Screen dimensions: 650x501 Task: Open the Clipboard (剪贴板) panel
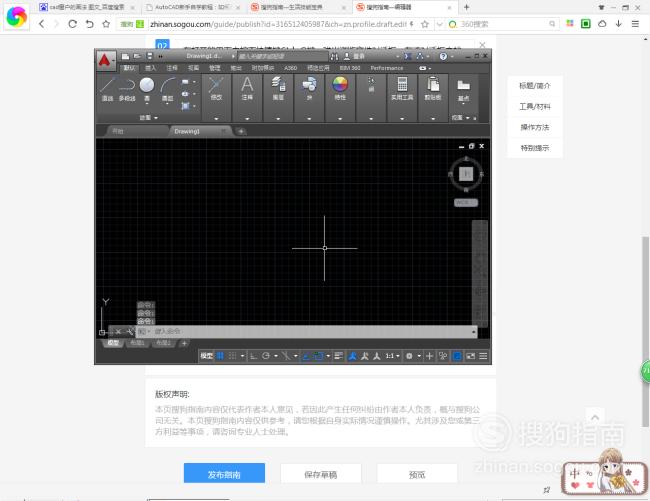coord(433,89)
